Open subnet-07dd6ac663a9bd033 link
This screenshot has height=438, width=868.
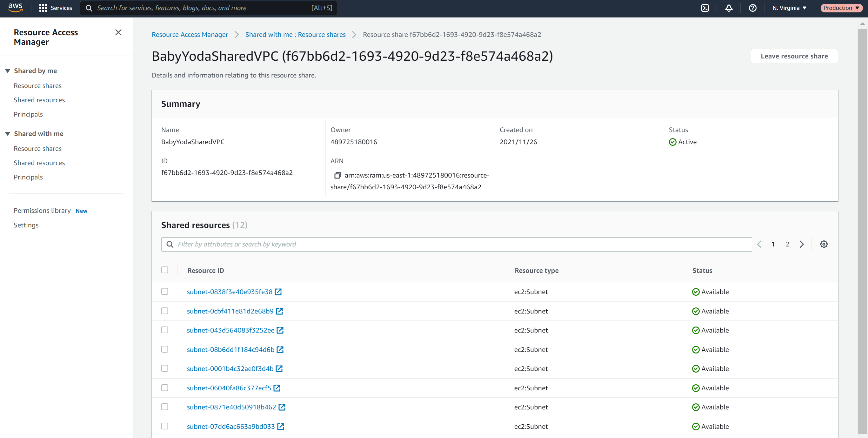(231, 426)
